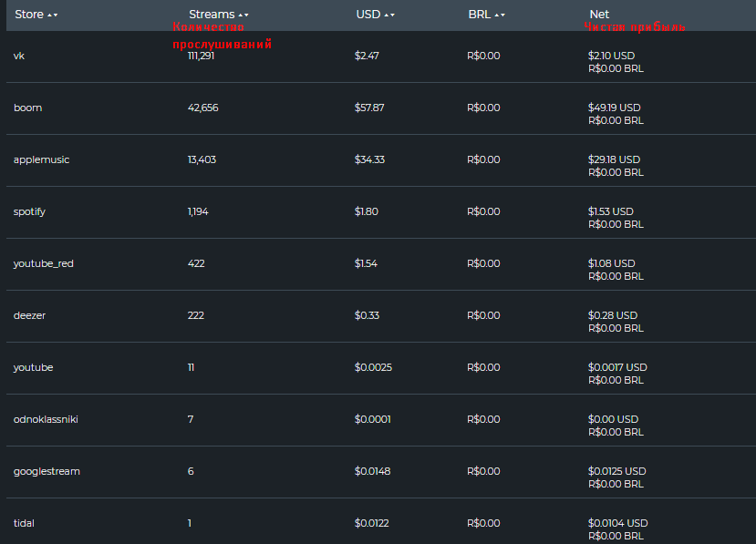Click the R$0.00 BRL cell in applemusic row
Image resolution: width=756 pixels, height=544 pixels.
coord(483,160)
